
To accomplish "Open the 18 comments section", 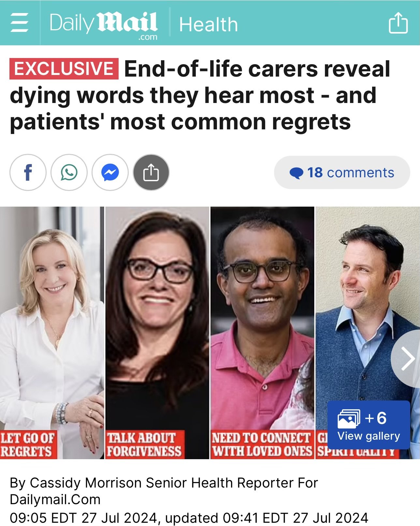I will [342, 172].
